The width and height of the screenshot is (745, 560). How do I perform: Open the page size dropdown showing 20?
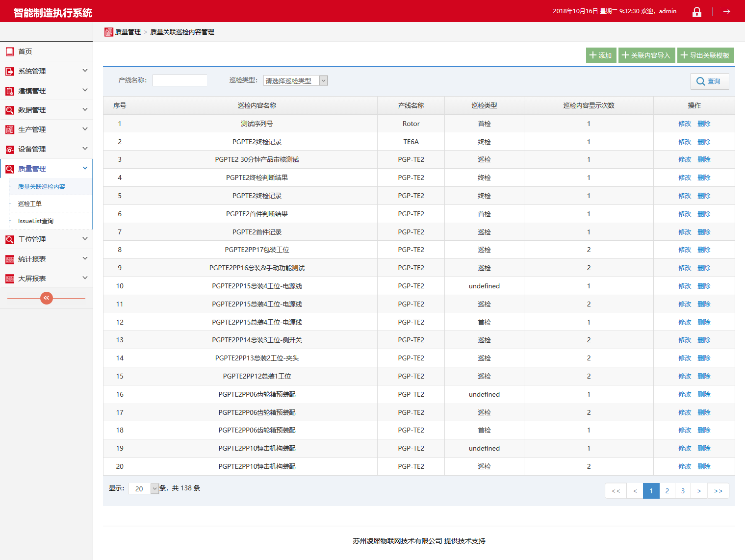tap(143, 488)
